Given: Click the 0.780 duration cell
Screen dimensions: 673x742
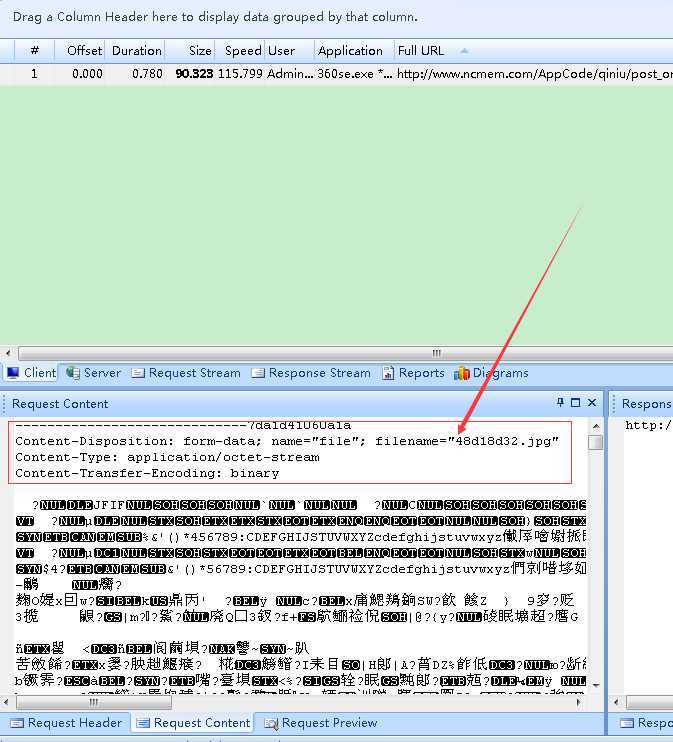Looking at the screenshot, I should (147, 74).
